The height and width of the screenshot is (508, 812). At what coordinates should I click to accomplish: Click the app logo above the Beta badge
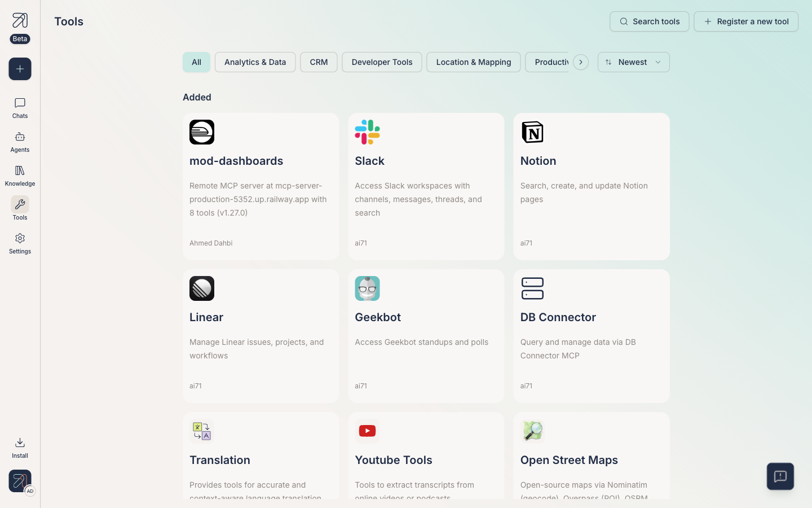click(x=20, y=20)
